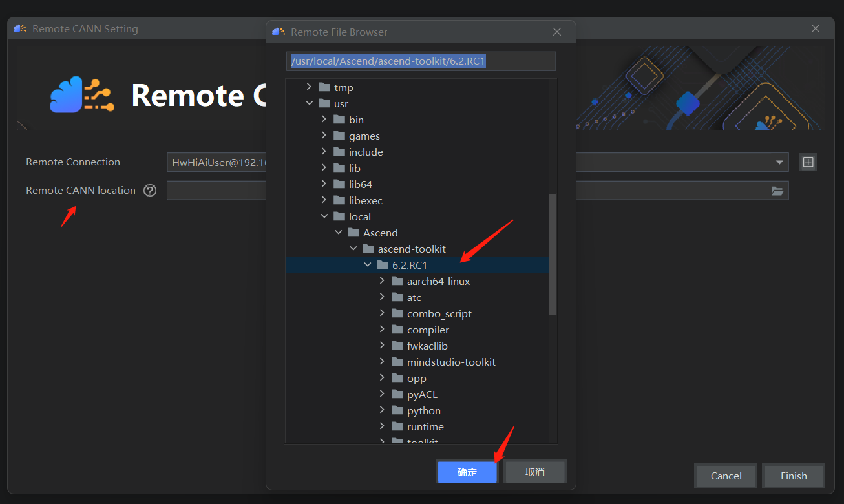
Task: Select the aarch64-linux folder name
Action: click(x=438, y=281)
